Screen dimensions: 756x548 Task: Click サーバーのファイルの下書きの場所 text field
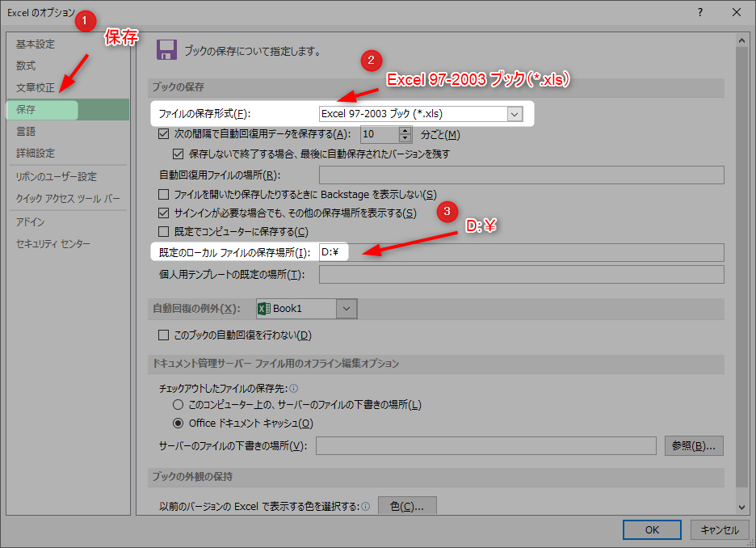(x=486, y=445)
